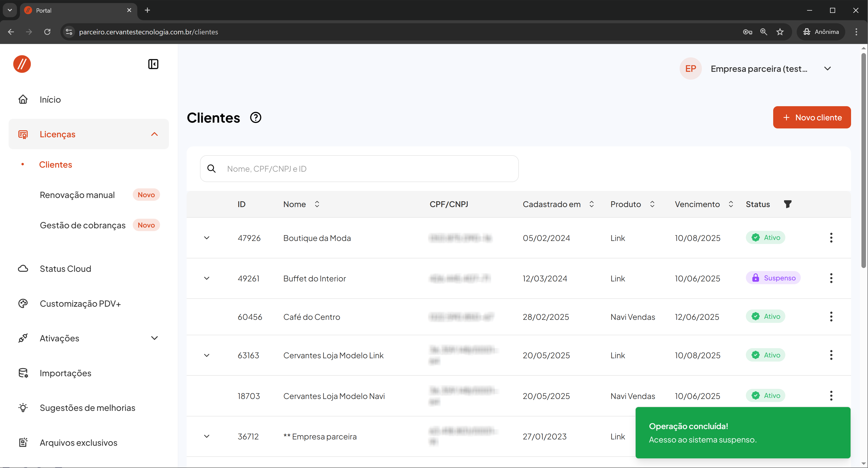Screen dimensions: 868x468
Task: Click the Customização PDV+ palette icon
Action: coord(23,304)
